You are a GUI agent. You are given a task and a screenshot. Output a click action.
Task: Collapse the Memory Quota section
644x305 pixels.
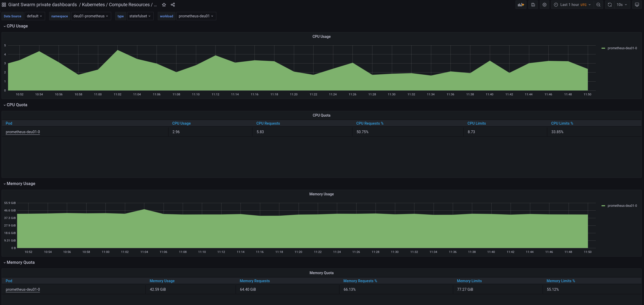point(19,262)
